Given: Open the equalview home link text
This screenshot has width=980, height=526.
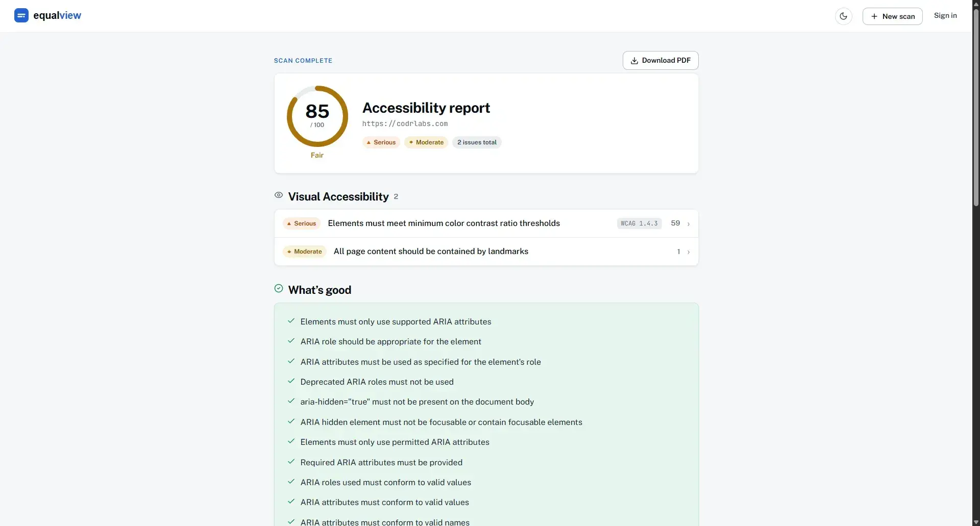Looking at the screenshot, I should point(57,15).
